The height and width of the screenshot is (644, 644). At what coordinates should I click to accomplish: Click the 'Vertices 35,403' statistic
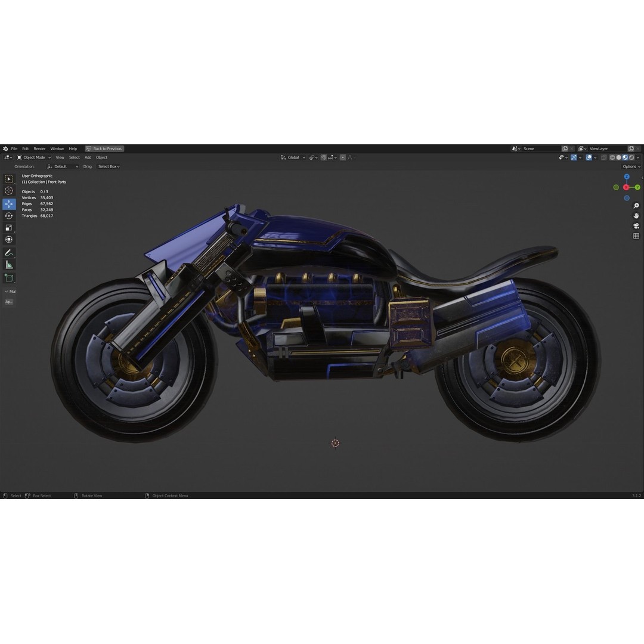[x=38, y=197]
